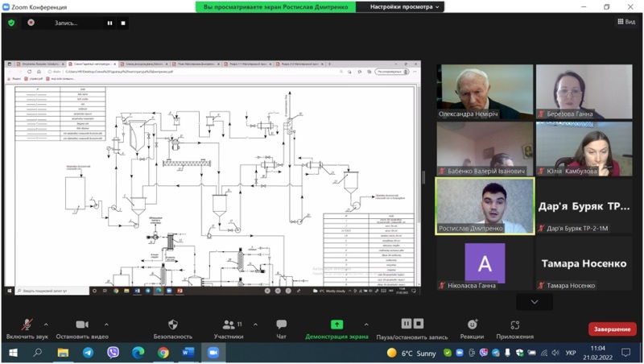Screen dimensions: 644x364
Task: Select Ростислав Дмитренко video tile
Action: (485, 206)
